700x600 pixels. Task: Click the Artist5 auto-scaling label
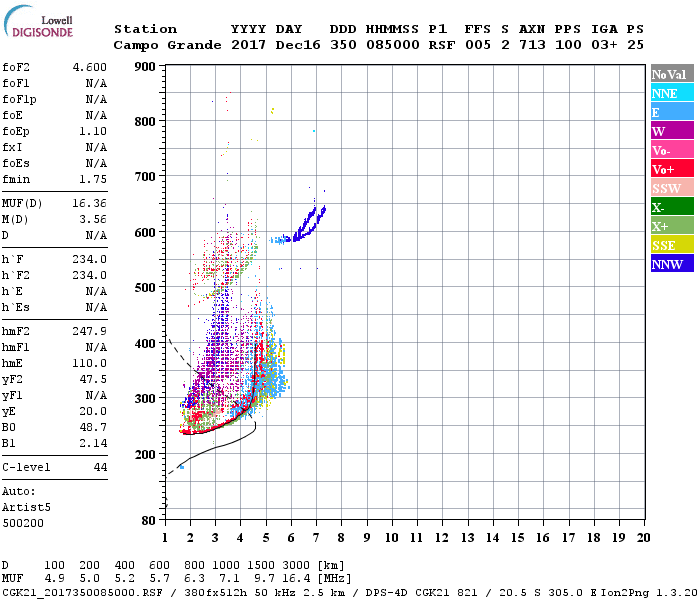click(26, 508)
